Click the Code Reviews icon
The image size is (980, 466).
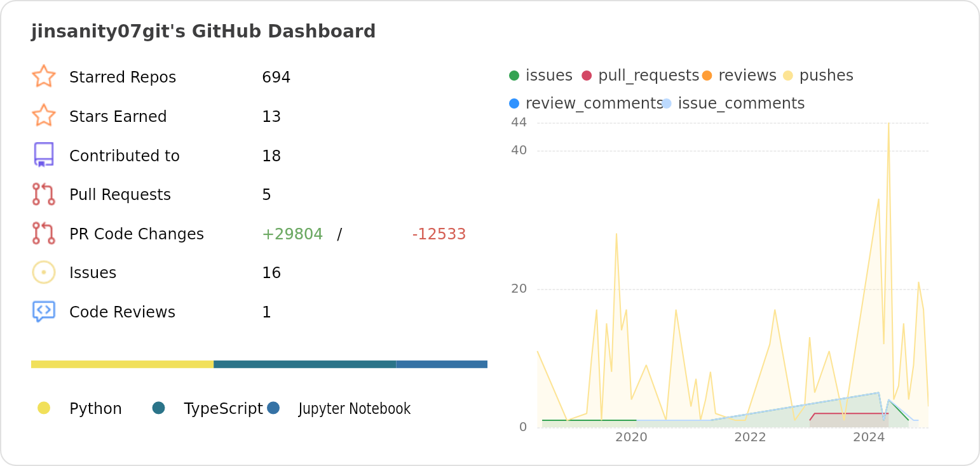44,312
